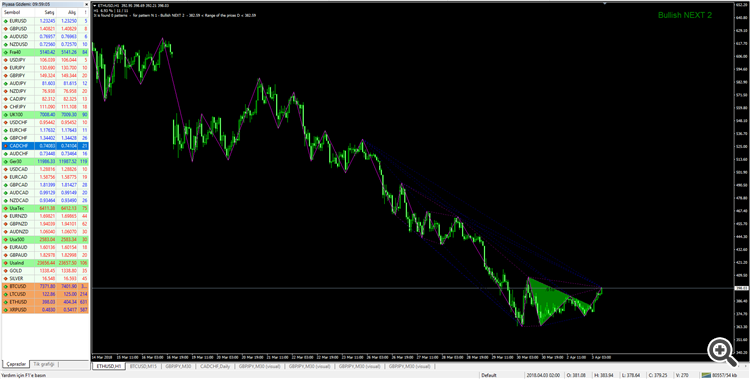Select the AUDCHF symbol name

(18, 154)
